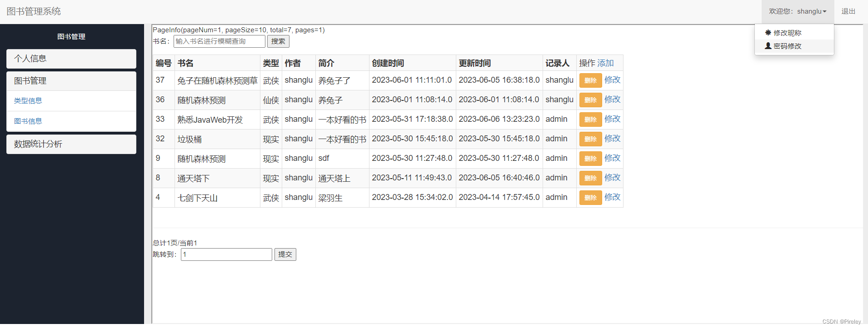Click the 编号 column header
868x329 pixels.
pyautogui.click(x=164, y=63)
